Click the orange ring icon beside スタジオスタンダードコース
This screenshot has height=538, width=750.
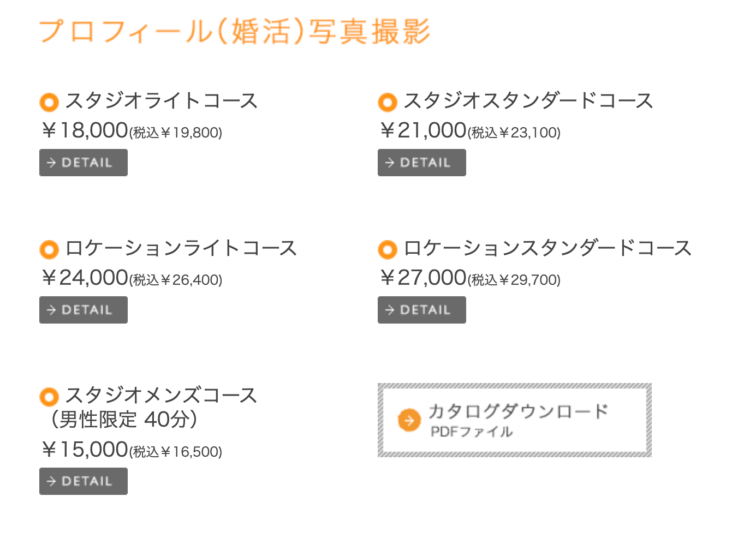point(387,102)
